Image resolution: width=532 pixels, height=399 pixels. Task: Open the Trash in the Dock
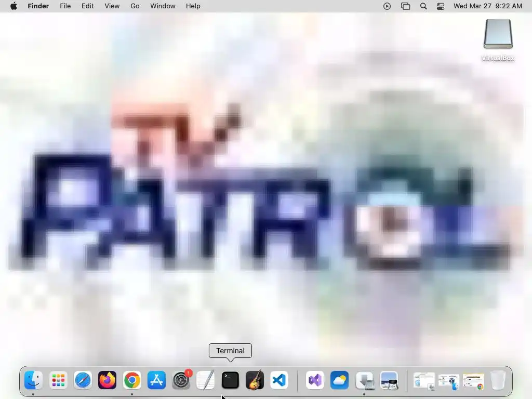click(498, 380)
